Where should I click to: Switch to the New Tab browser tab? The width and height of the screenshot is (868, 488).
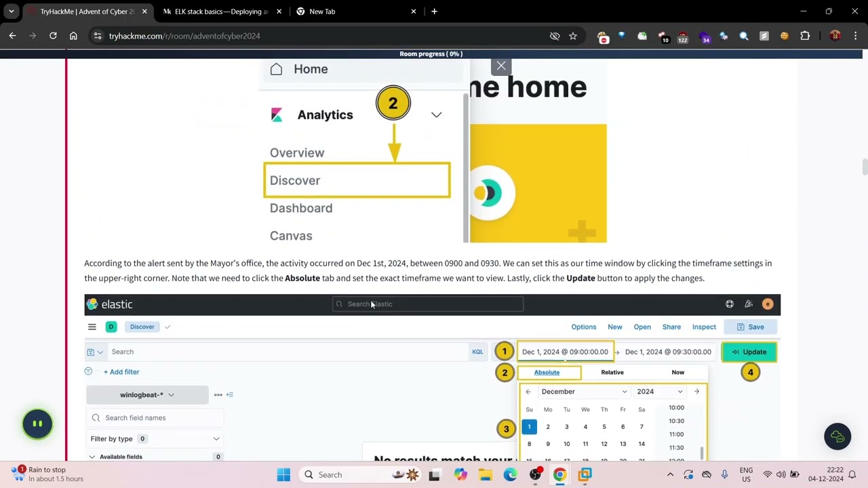pos(356,12)
